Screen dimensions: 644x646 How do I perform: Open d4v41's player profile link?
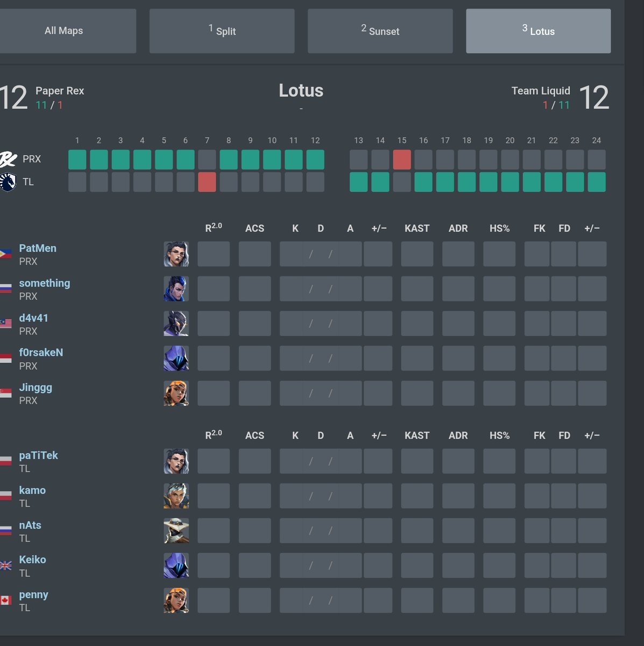(33, 318)
